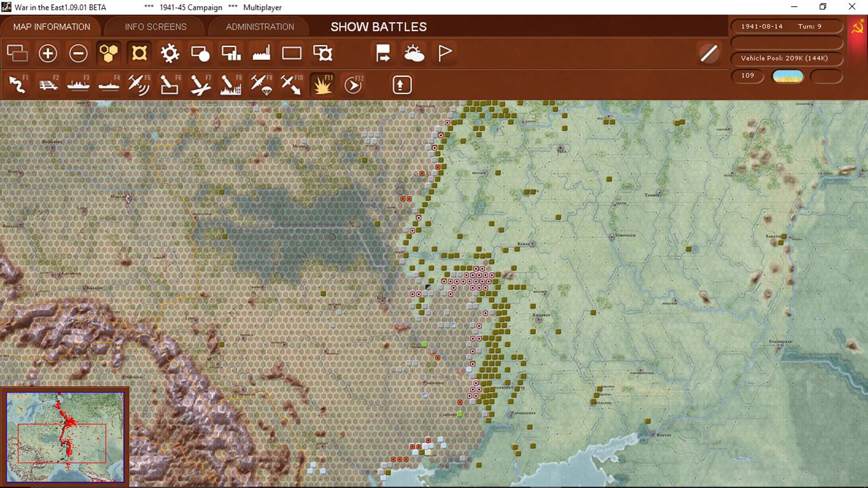Image resolution: width=868 pixels, height=488 pixels.
Task: Click the rectangle with circle icon
Action: [x=200, y=53]
